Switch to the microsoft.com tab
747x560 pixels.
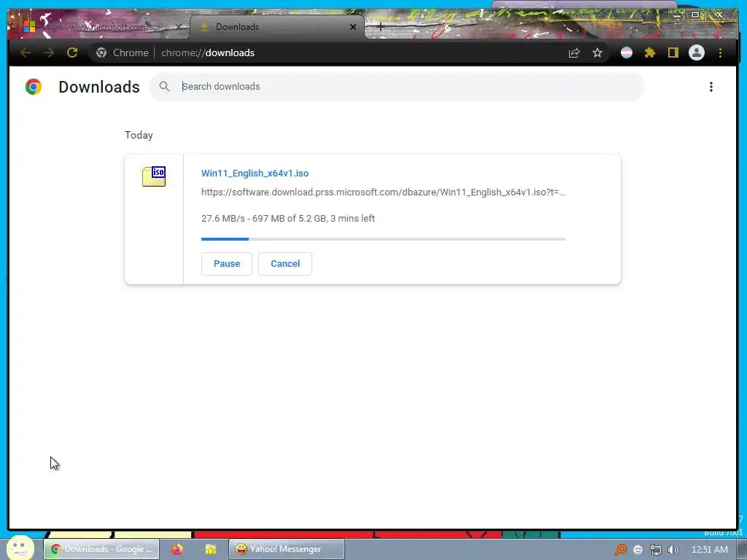pos(102,27)
